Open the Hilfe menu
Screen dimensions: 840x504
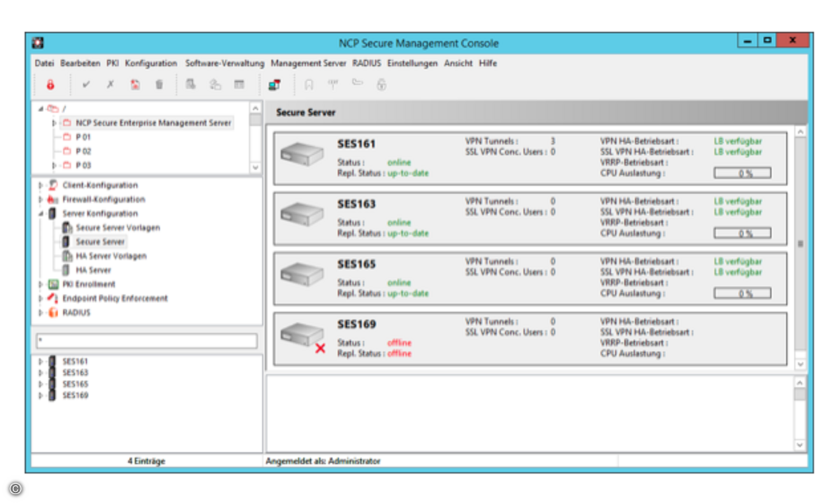pos(488,63)
